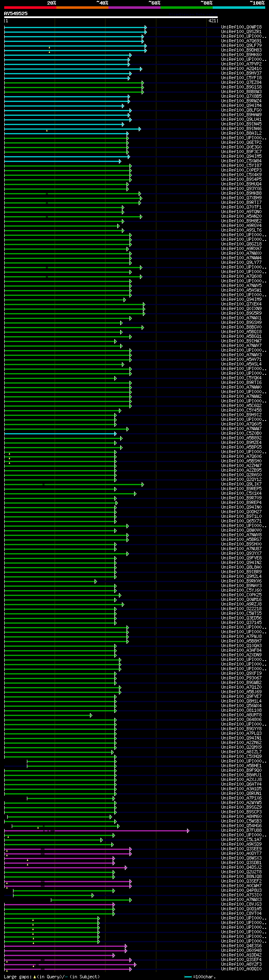Select the label UniRef100_B9S4P5
Viewport: 269px width, 980px height.
tap(241, 180)
